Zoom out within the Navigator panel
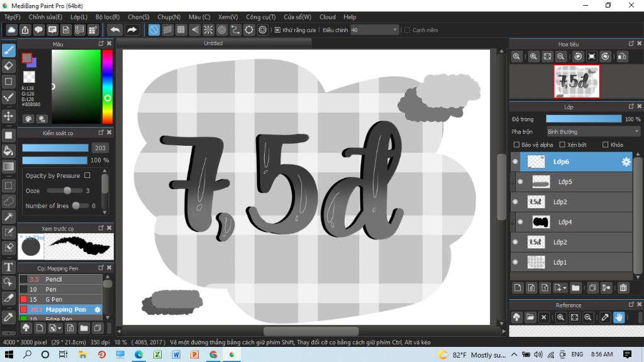 (x=560, y=57)
